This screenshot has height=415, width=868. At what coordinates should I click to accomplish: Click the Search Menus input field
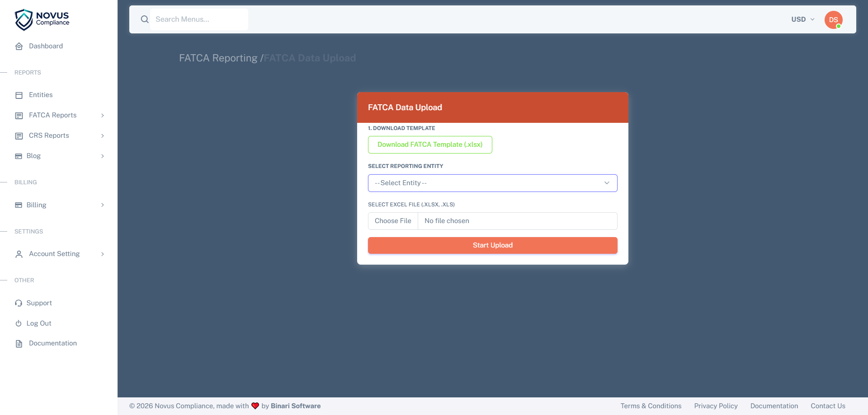point(199,19)
